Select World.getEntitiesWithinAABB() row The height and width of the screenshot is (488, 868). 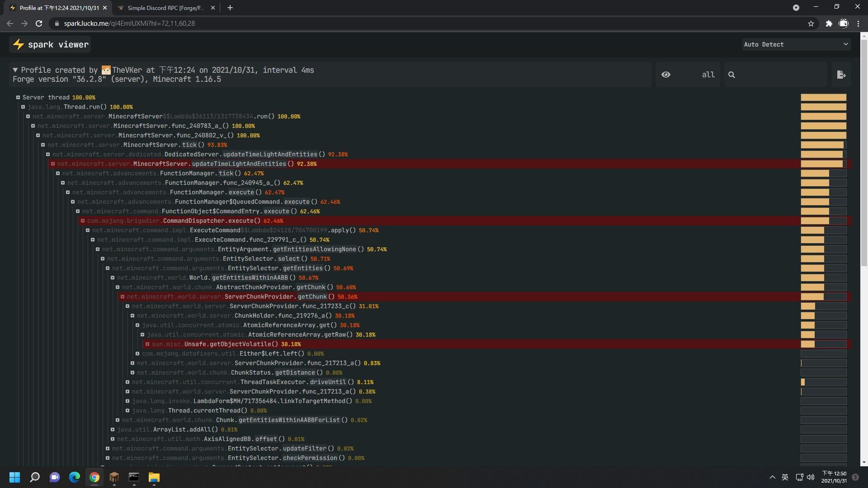click(x=480, y=277)
